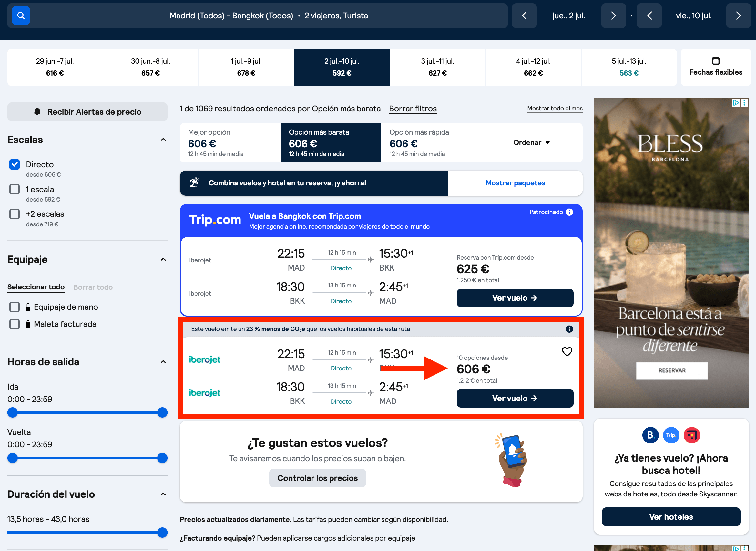
Task: Collapse the Horas de salida section
Action: point(163,362)
